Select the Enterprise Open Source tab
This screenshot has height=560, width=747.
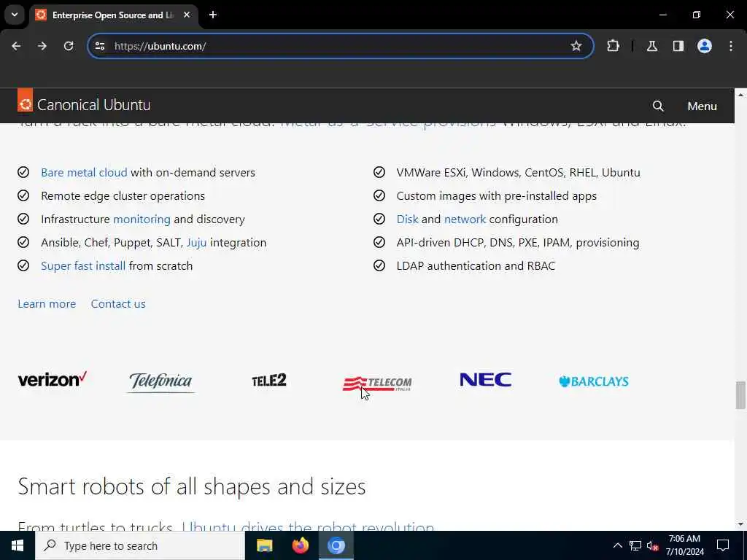click(113, 15)
